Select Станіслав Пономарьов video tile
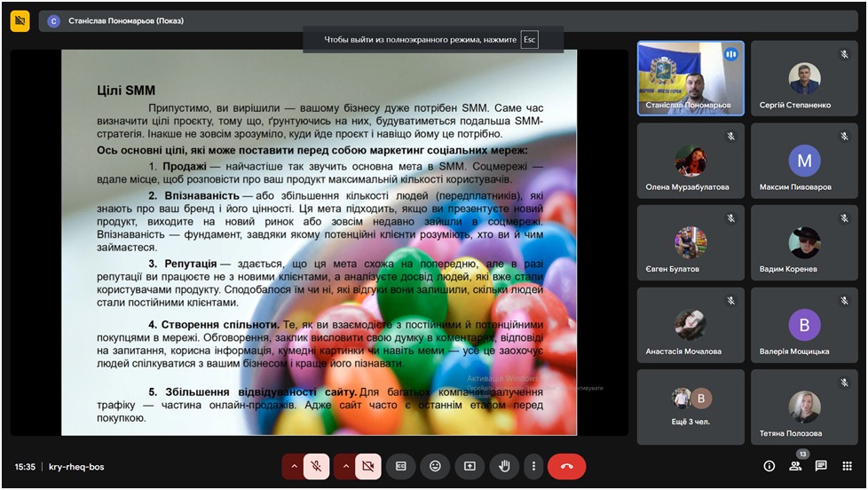This screenshot has height=490, width=868. pos(690,78)
